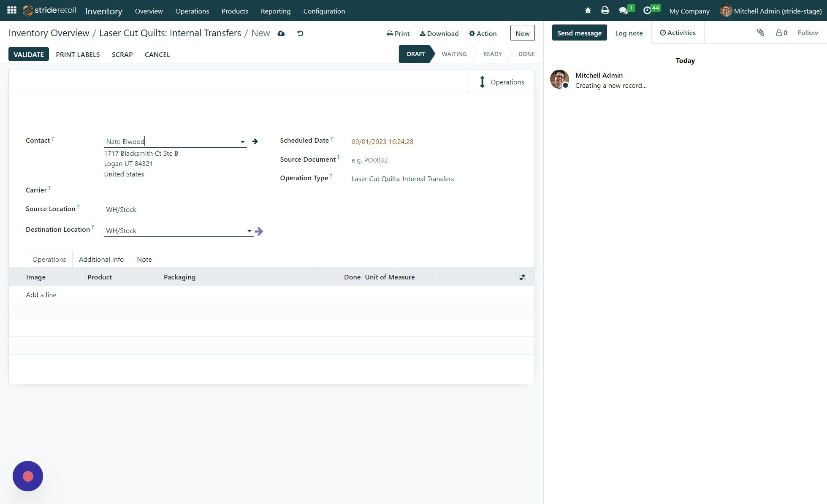Click the CANCEL button
Image resolution: width=827 pixels, height=504 pixels.
(x=157, y=54)
